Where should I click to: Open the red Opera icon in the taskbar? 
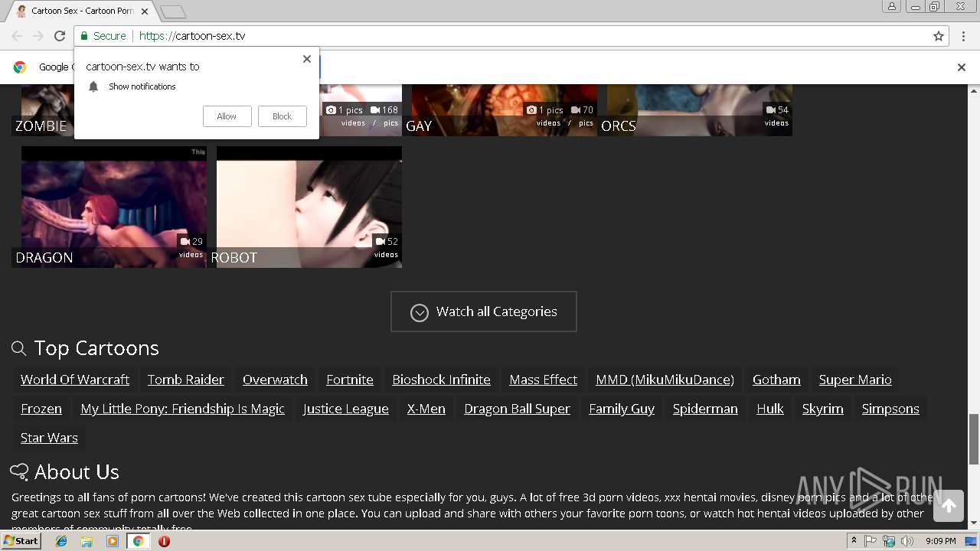164,541
